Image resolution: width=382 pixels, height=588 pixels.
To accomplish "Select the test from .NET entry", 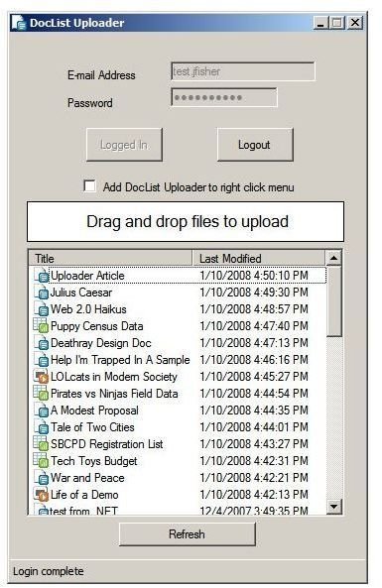I will (x=83, y=510).
